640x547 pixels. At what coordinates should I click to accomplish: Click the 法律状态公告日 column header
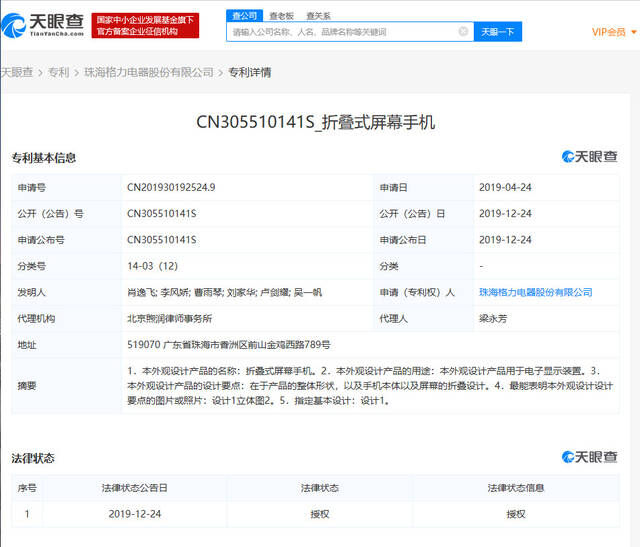point(135,488)
